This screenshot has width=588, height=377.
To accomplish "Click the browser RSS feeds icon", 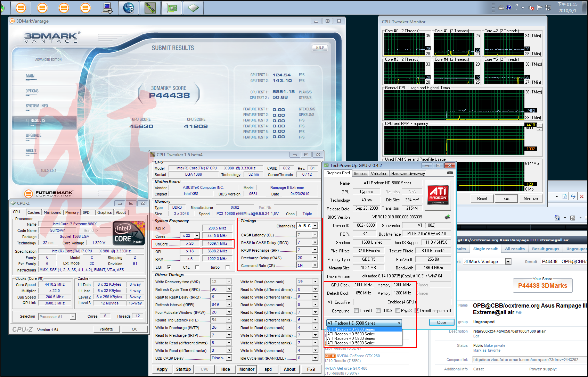I will pyautogui.click(x=573, y=218).
